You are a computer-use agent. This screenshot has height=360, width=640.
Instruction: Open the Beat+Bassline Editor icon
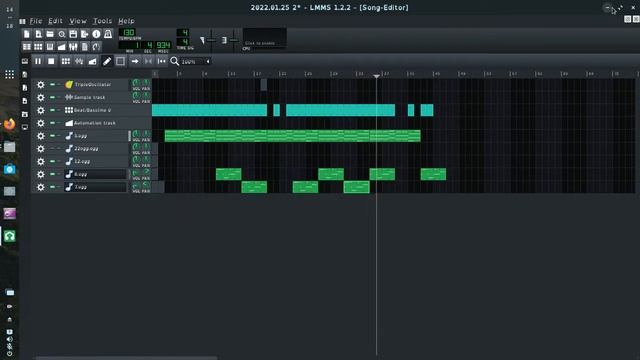pos(38,47)
